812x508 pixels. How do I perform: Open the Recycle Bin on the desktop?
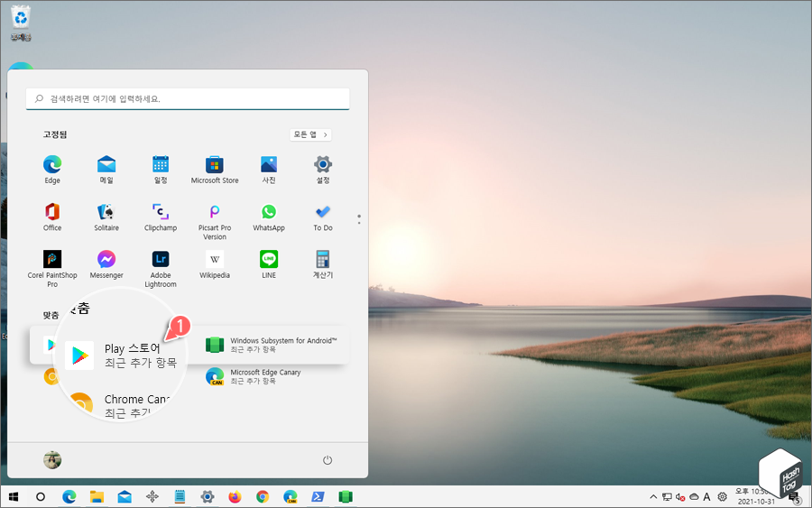(x=21, y=23)
